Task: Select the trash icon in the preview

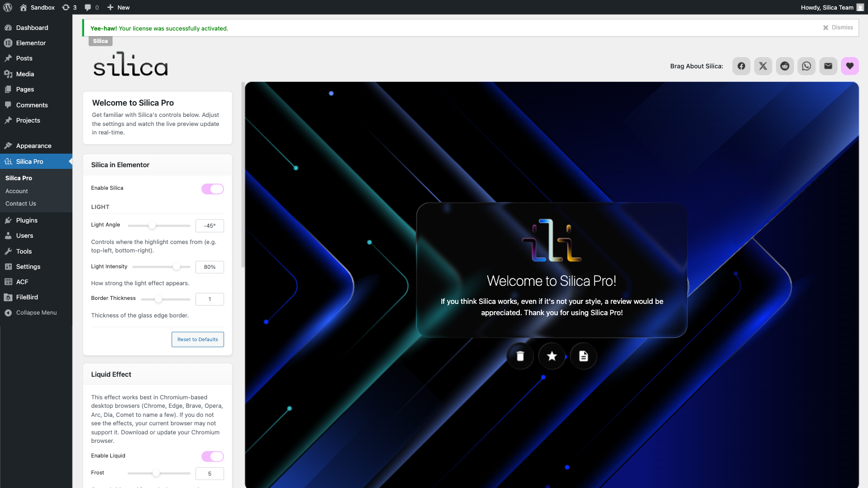Action: (520, 356)
